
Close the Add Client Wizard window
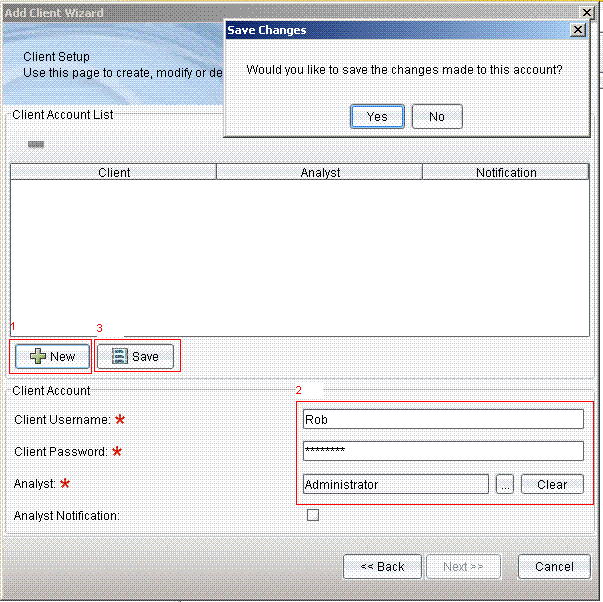point(587,12)
